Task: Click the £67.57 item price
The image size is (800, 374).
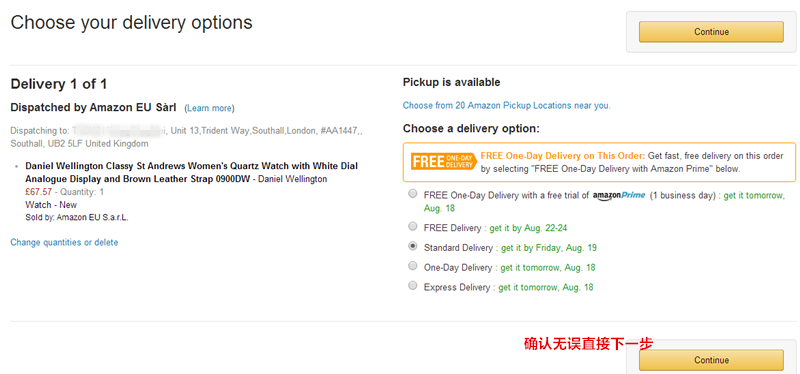Action: pos(39,192)
